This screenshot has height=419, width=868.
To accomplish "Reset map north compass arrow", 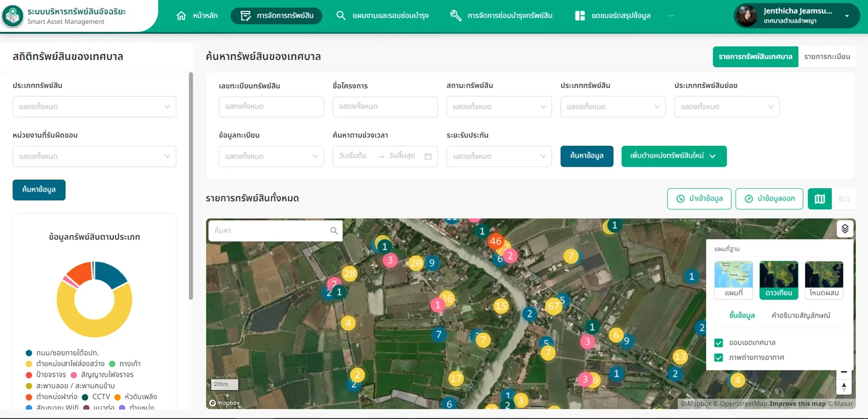I will 844,387.
